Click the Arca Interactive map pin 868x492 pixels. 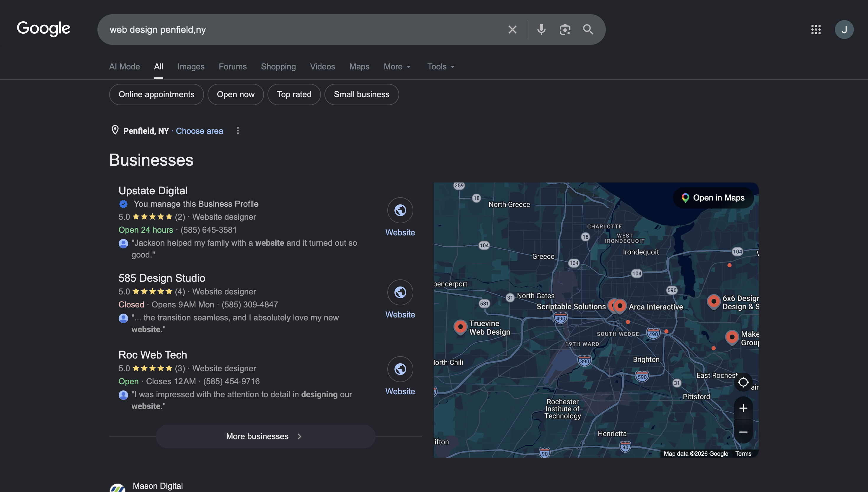point(620,306)
